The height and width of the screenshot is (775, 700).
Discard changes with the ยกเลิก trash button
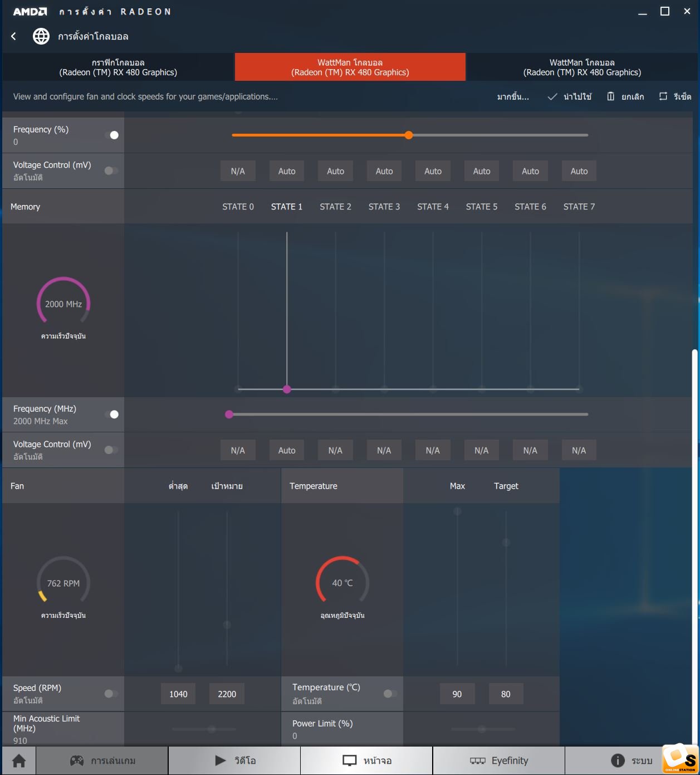tap(625, 96)
